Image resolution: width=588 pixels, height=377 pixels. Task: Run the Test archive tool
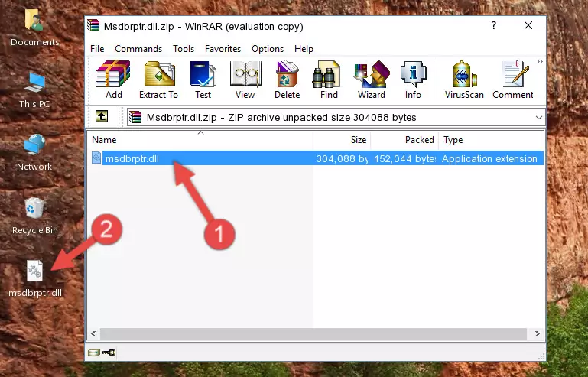coord(203,80)
